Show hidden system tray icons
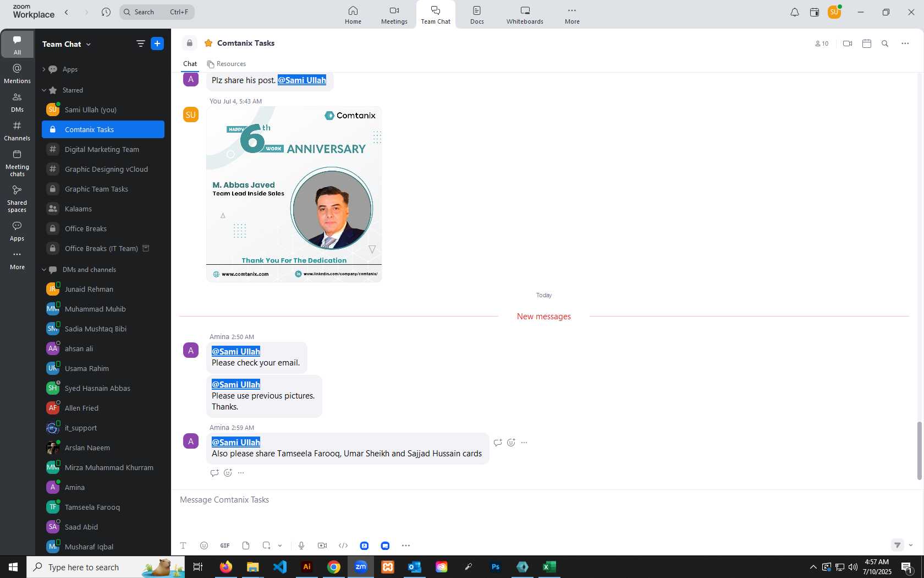This screenshot has height=578, width=924. (x=813, y=567)
